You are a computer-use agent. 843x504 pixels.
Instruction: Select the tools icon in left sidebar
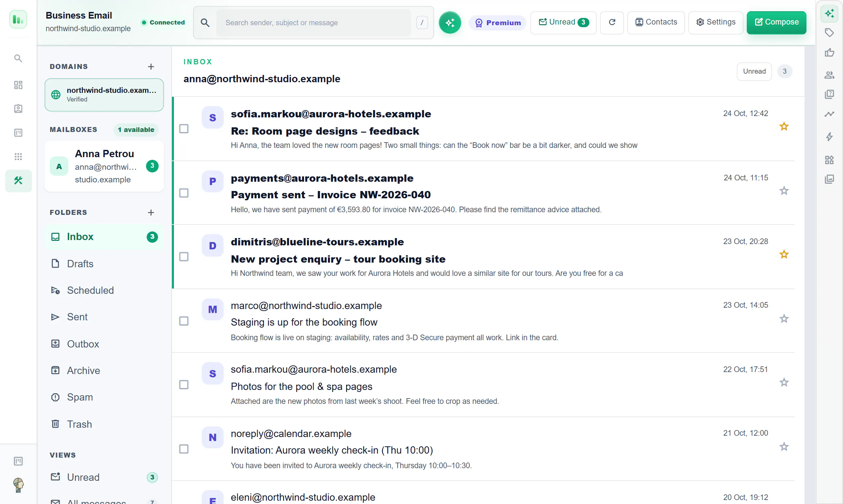coord(18,181)
